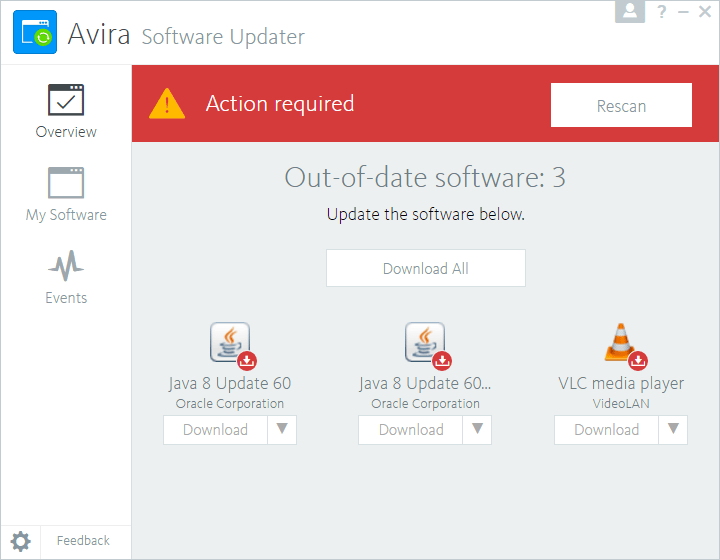Expand dropdown arrow for first Java download
The width and height of the screenshot is (720, 560).
pyautogui.click(x=282, y=429)
